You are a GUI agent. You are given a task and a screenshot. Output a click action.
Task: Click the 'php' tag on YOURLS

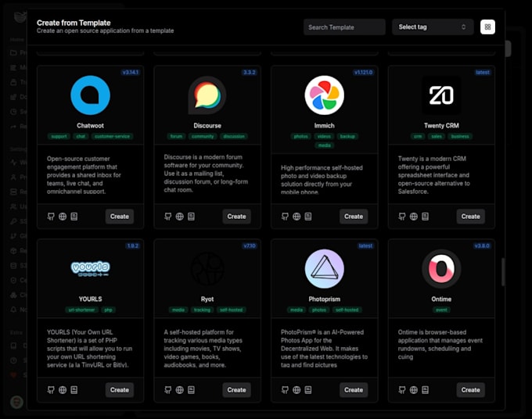coord(108,310)
